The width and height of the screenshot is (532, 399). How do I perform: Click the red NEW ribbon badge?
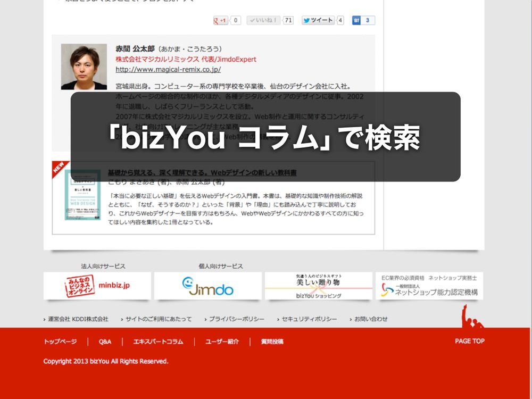pyautogui.click(x=59, y=168)
